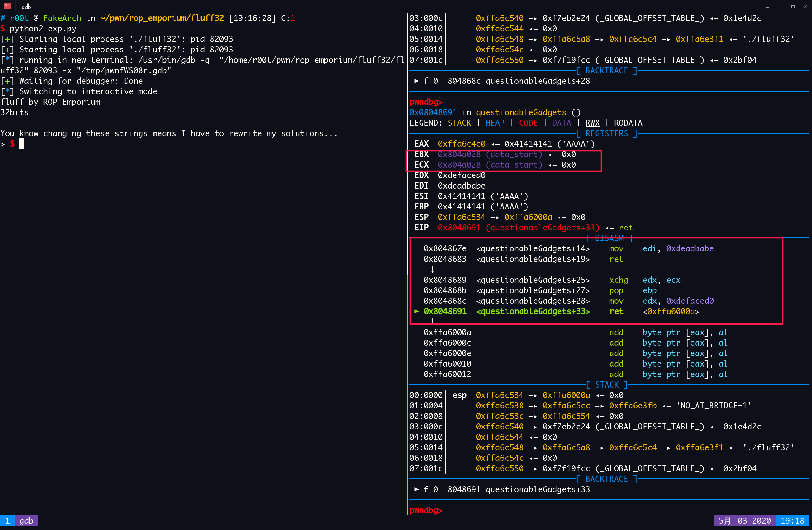This screenshot has height=530, width=812.
Task: Click EIP address 0x8048691
Action: (459, 228)
